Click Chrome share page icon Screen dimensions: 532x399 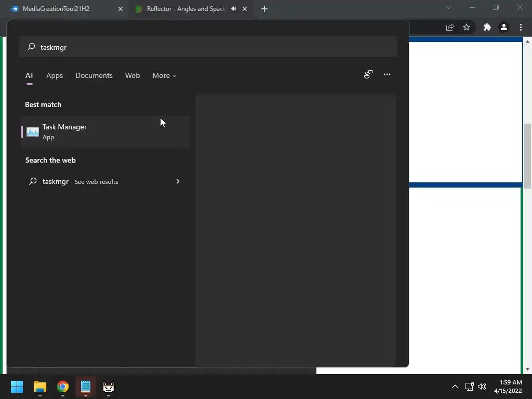450,27
